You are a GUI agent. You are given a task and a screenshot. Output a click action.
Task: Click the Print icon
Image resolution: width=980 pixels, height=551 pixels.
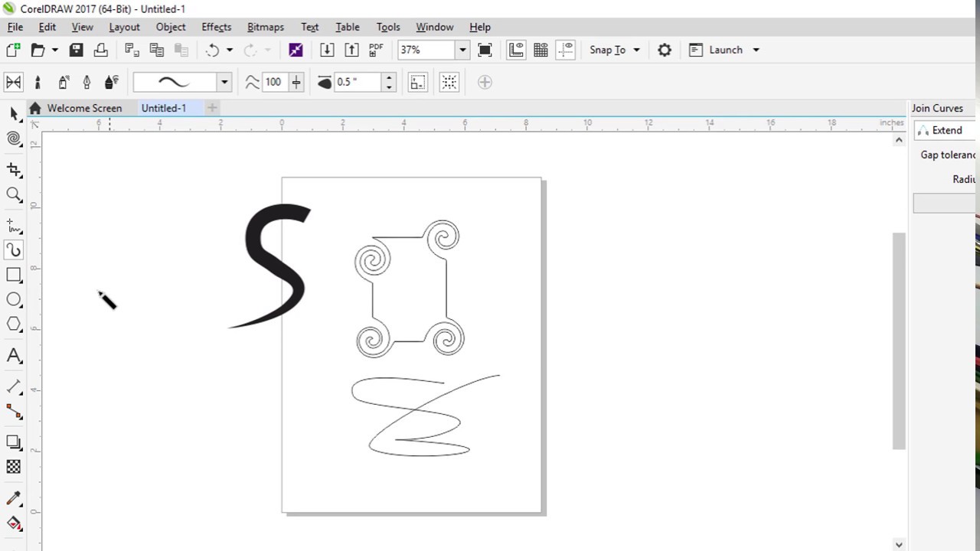[x=100, y=50]
